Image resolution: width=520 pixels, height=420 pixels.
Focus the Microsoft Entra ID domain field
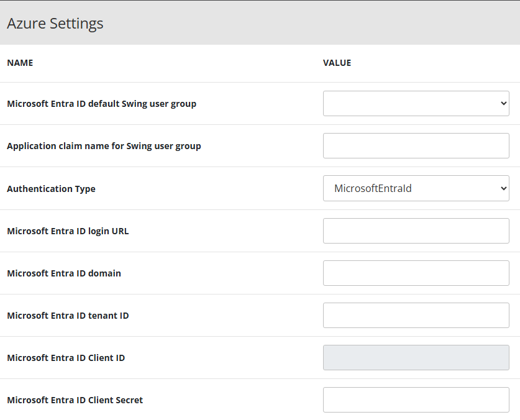click(416, 273)
